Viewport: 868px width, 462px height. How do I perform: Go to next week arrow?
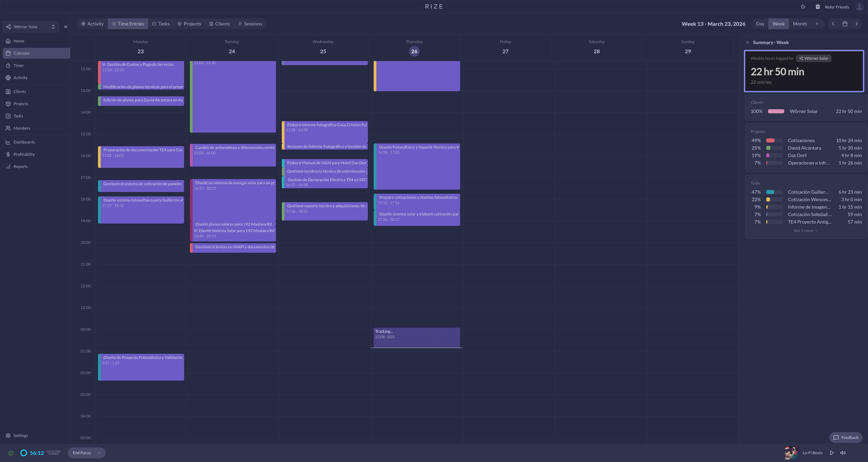tap(857, 24)
